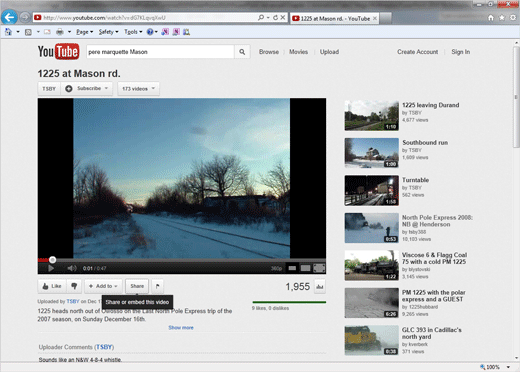
Task: Click the YouTube logo
Action: coord(58,51)
